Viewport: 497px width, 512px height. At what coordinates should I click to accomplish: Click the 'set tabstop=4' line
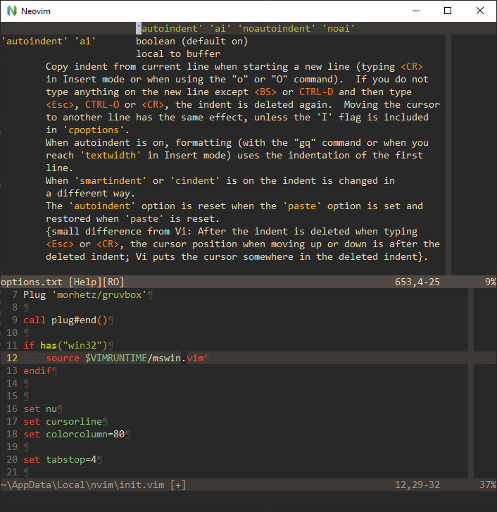[60, 460]
